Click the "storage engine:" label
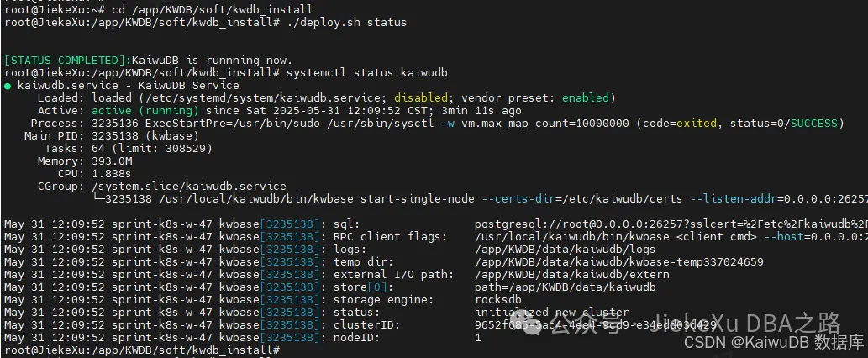This screenshot has width=868, height=358. [x=384, y=299]
